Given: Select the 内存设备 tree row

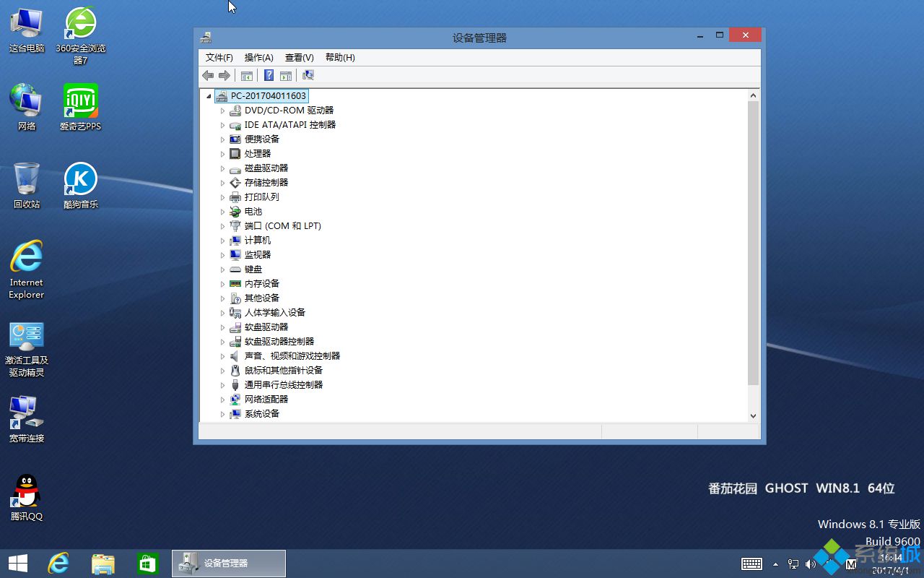Looking at the screenshot, I should pyautogui.click(x=261, y=284).
